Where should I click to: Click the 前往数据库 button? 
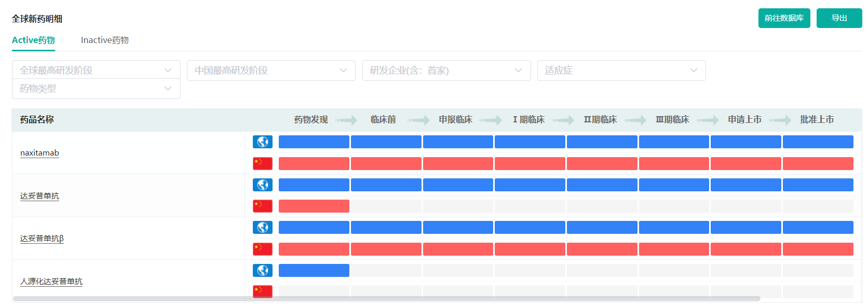click(784, 18)
